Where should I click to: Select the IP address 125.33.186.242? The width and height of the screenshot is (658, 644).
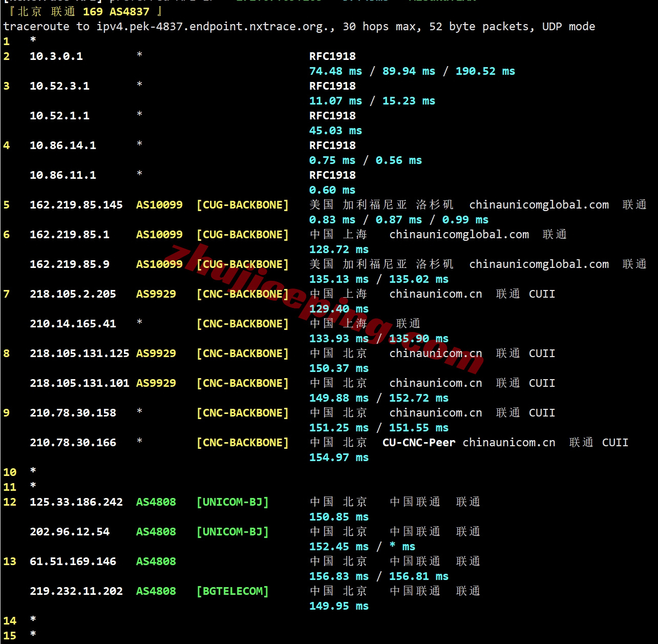pyautogui.click(x=76, y=502)
